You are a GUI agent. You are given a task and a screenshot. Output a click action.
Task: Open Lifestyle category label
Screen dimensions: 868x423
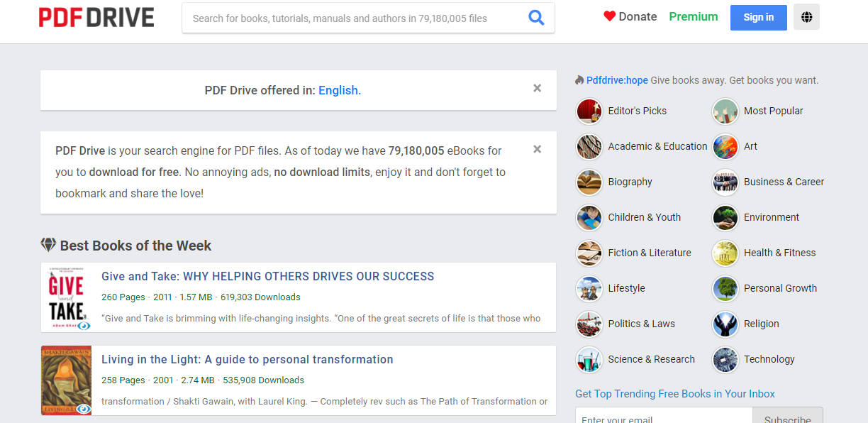[626, 288]
